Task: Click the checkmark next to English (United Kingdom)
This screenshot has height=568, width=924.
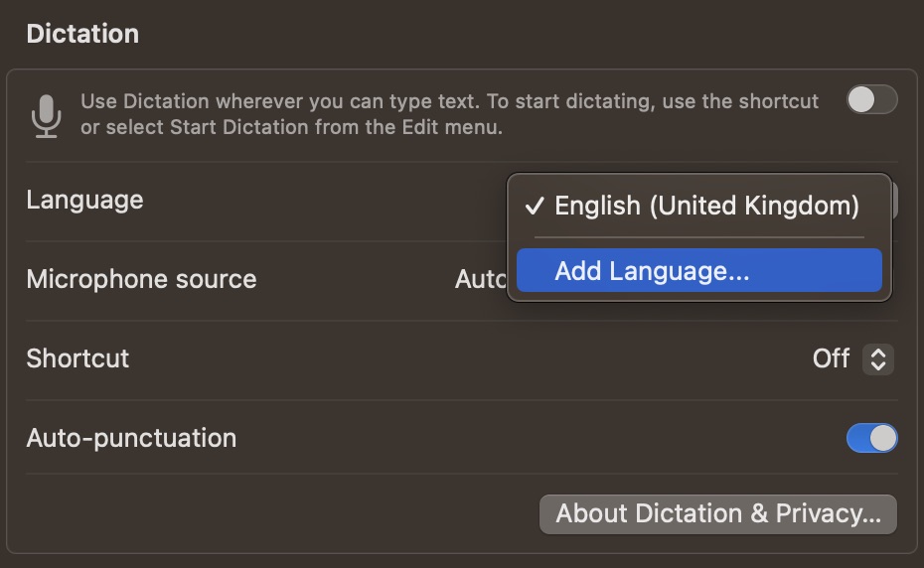Action: 535,206
